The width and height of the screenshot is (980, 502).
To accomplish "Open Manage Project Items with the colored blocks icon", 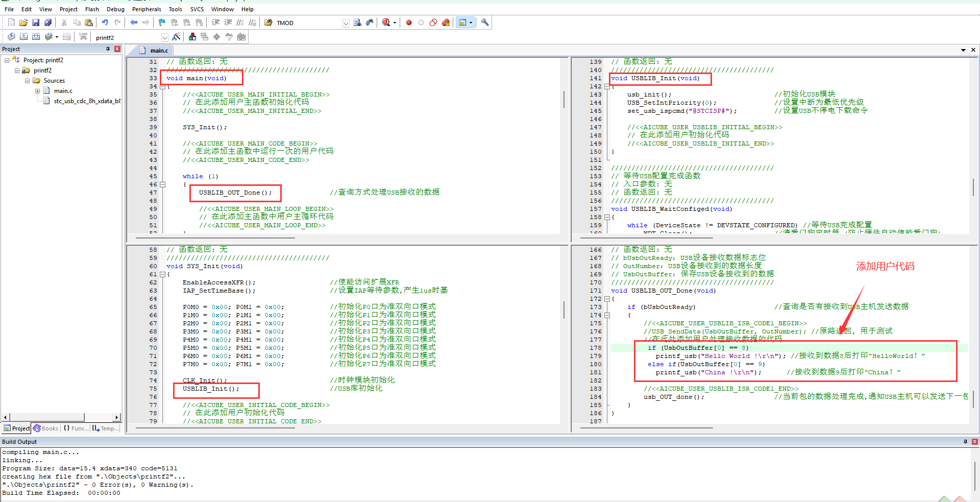I will click(x=192, y=37).
